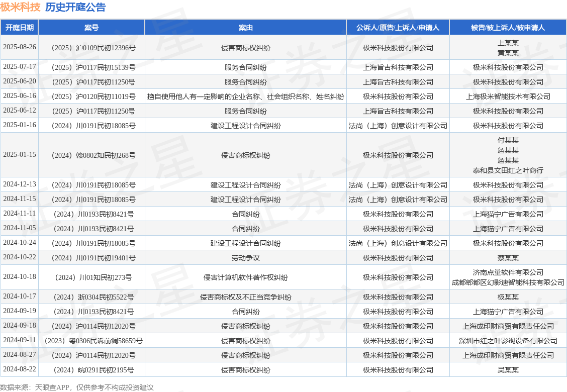Select the 公诉人/原告/上诉人/申请人 column header
Image resolution: width=567 pixels, height=392 pixels.
click(x=398, y=28)
